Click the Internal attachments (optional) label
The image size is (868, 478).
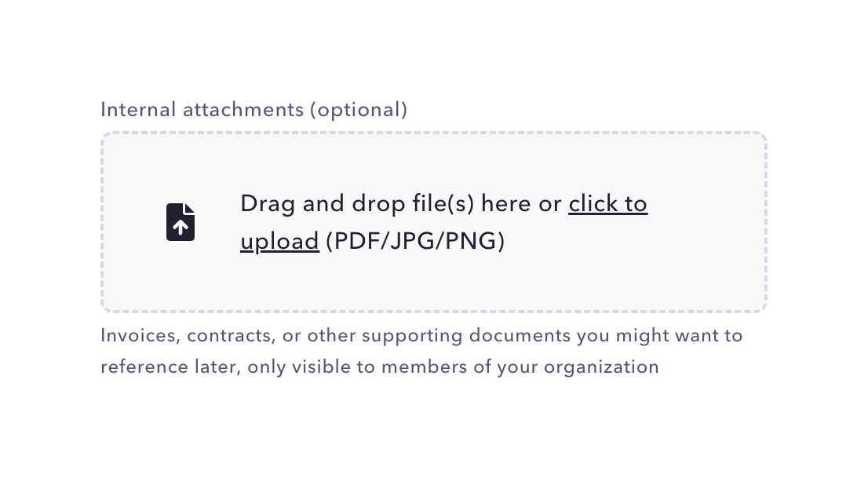tap(253, 109)
